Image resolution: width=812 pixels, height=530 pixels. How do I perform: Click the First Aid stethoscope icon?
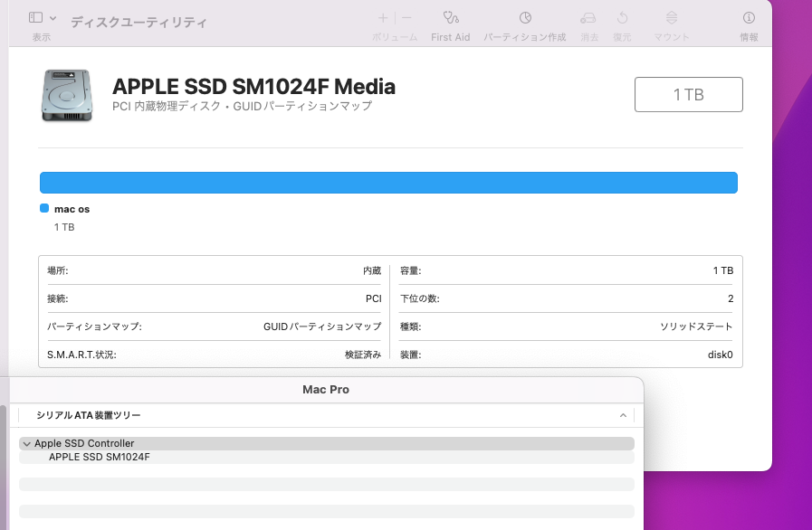coord(450,18)
